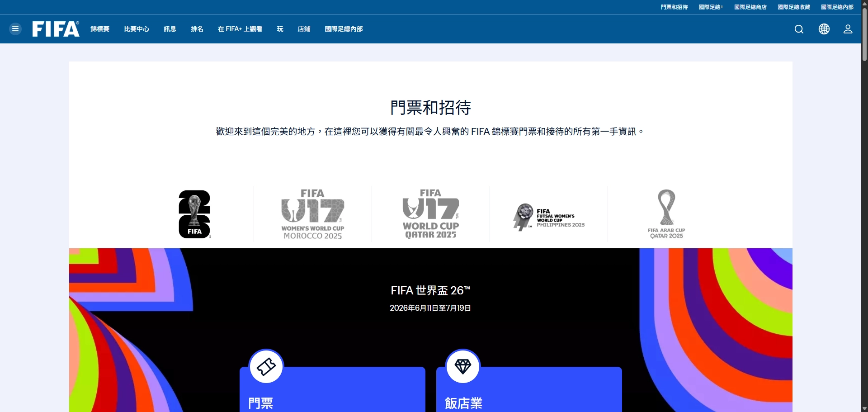This screenshot has height=412, width=868.
Task: Select Futsal Women's World Cup Philippines logo
Action: point(549,217)
